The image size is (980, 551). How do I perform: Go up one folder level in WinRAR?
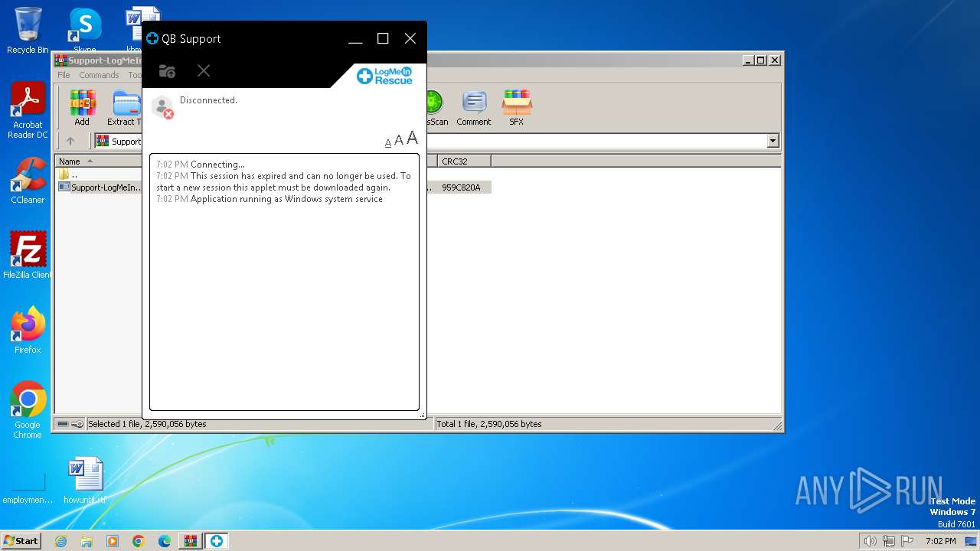click(70, 141)
